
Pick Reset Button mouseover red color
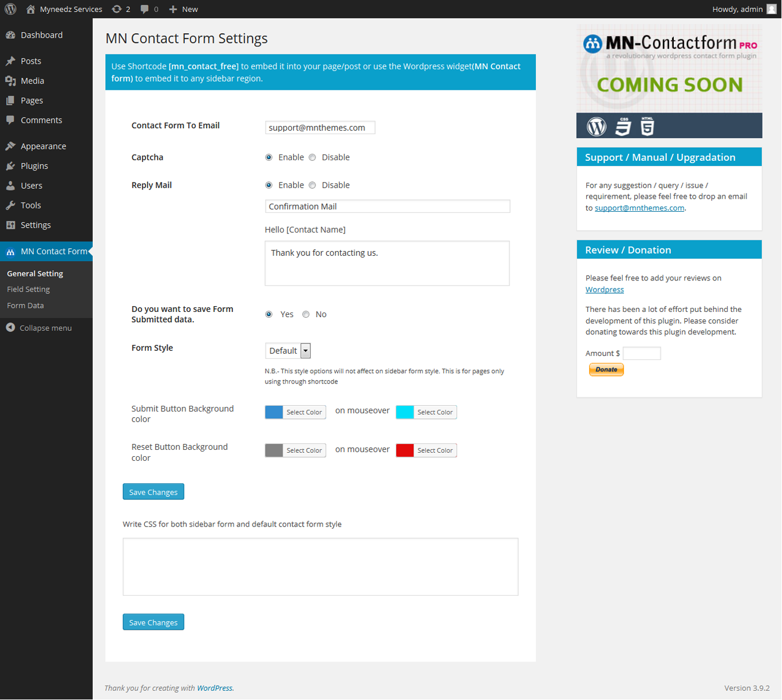[426, 450]
